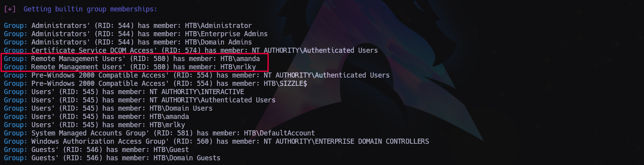
Task: Click HTB\mrlky in the Users group line
Action: tap(167, 125)
